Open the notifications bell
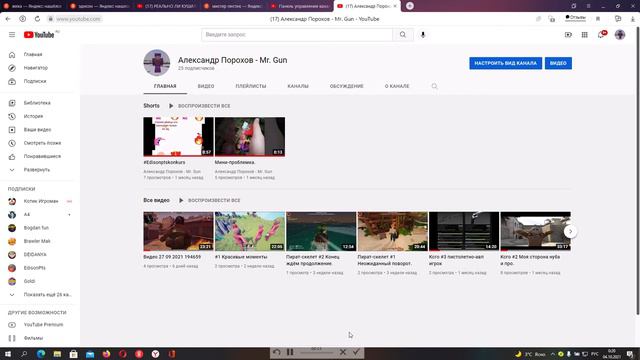Image resolution: width=640 pixels, height=360 pixels. pos(601,35)
